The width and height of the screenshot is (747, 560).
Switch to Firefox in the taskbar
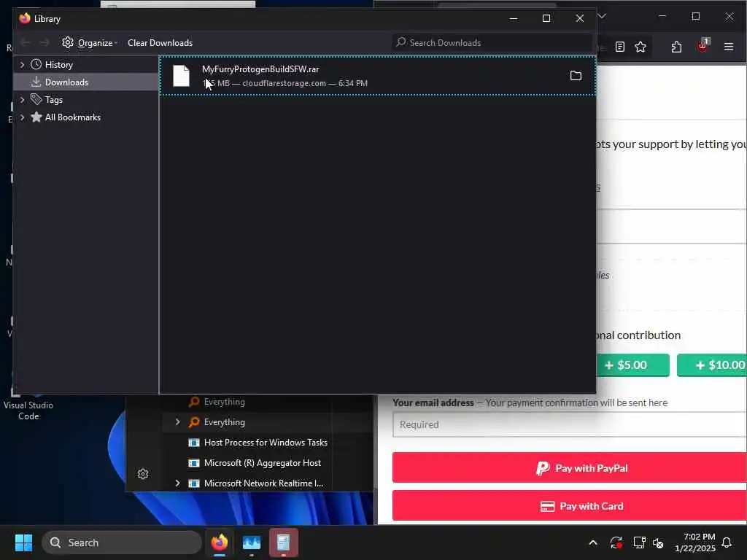[220, 542]
